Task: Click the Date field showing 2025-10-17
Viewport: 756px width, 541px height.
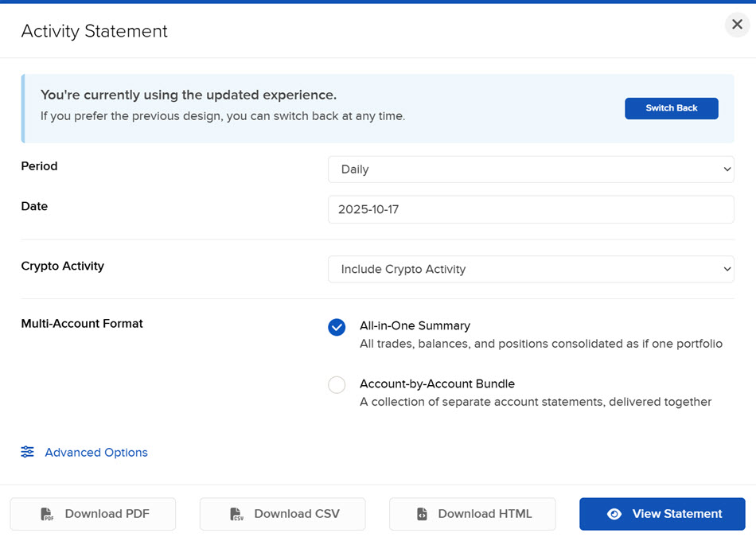Action: (x=531, y=209)
